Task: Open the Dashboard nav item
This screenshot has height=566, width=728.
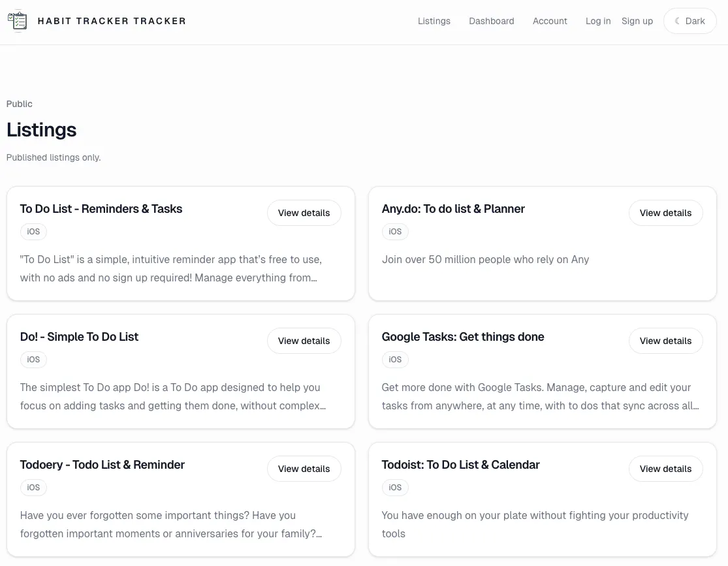Action: (x=491, y=21)
